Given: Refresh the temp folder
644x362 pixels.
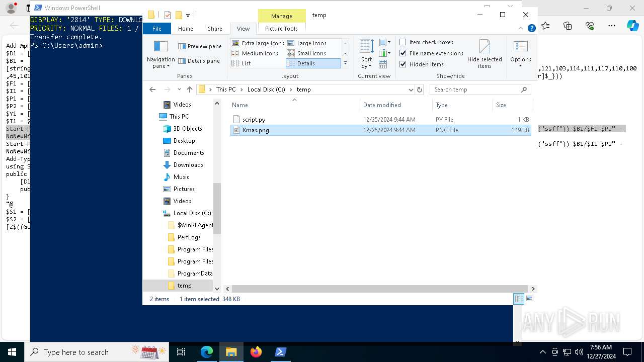Looking at the screenshot, I should click(x=420, y=89).
